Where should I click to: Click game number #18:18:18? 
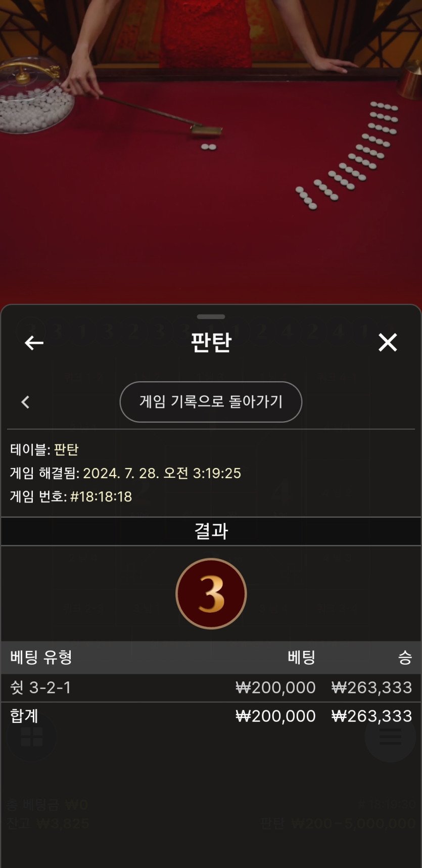101,496
